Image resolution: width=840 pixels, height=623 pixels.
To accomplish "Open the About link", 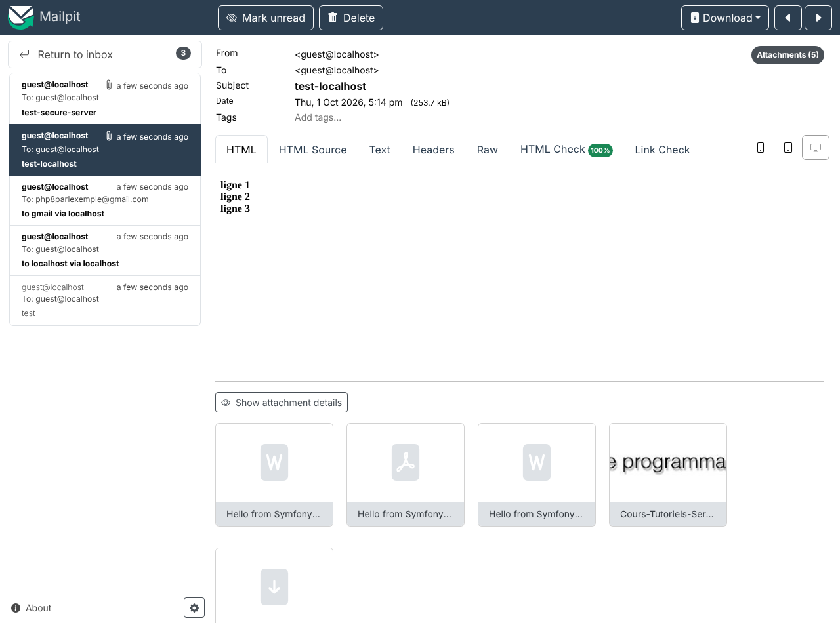I will pyautogui.click(x=31, y=608).
